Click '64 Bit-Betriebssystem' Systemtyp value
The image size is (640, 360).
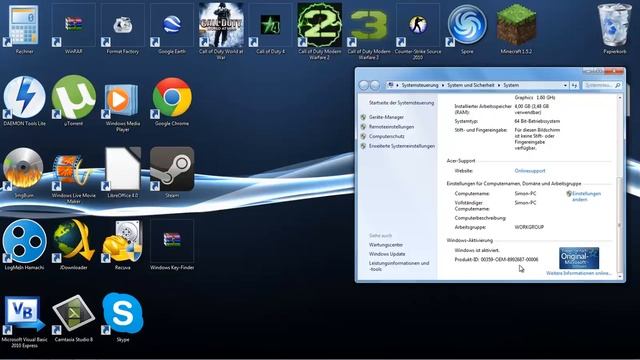tap(537, 121)
